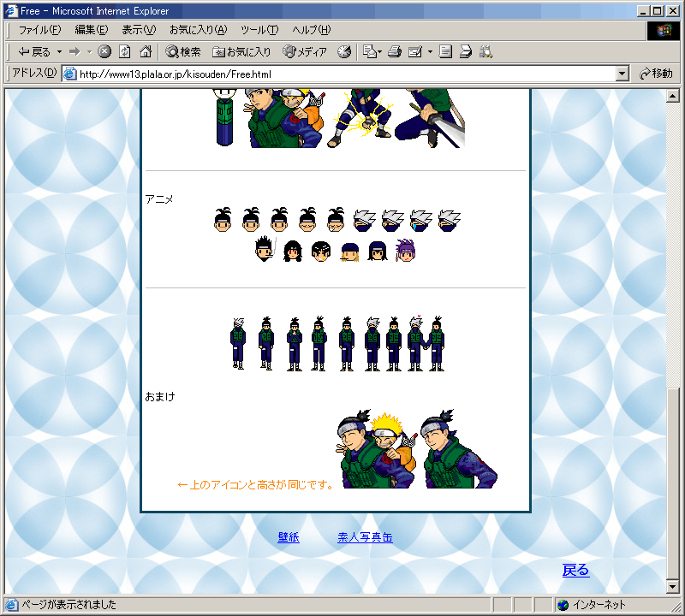Open the ヘルプ(H) menu
685x616 pixels.
click(312, 30)
